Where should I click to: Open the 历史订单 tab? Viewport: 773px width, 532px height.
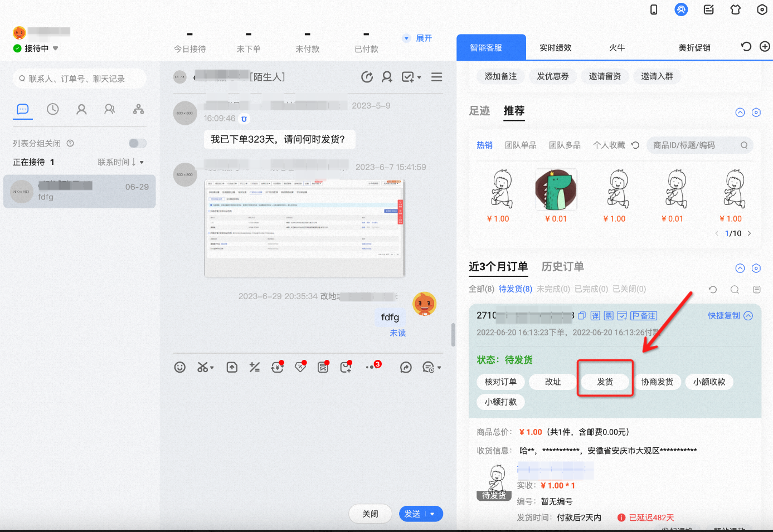[x=563, y=267]
